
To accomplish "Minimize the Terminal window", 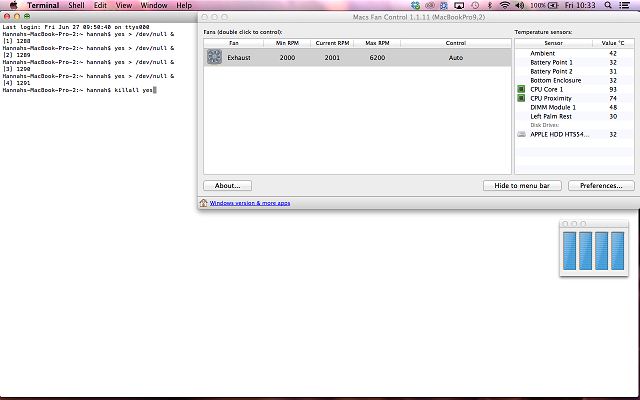I will 17,16.
